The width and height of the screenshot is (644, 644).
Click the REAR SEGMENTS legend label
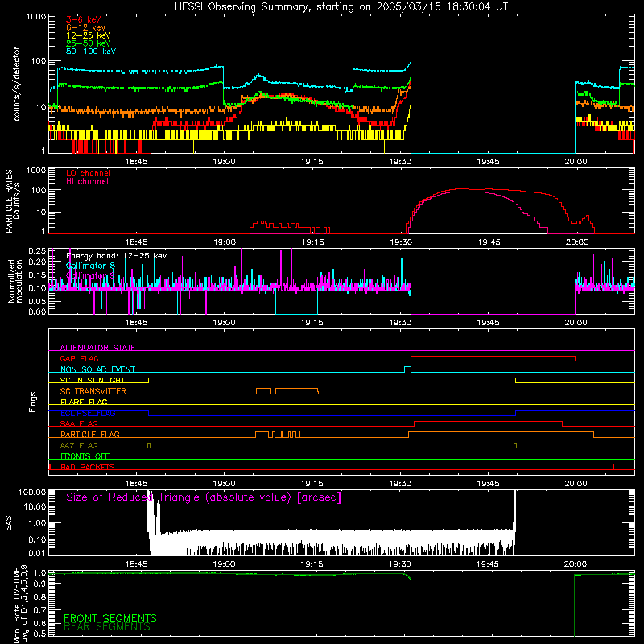pos(107,627)
